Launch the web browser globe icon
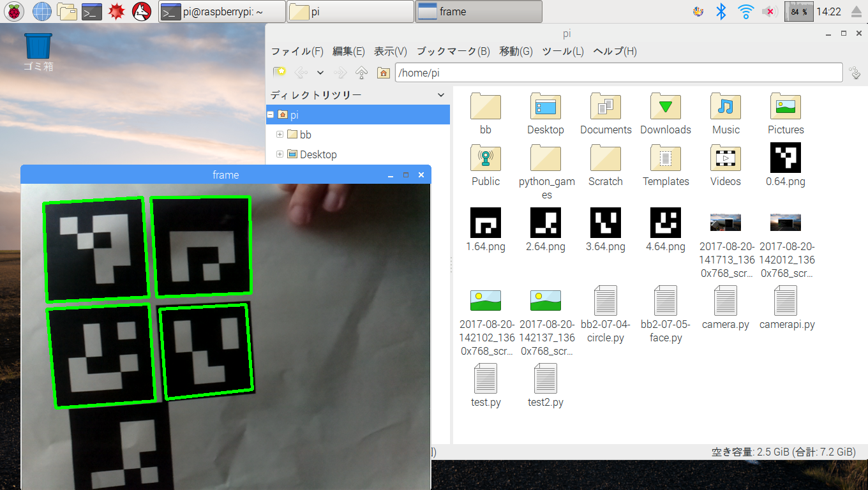 42,11
